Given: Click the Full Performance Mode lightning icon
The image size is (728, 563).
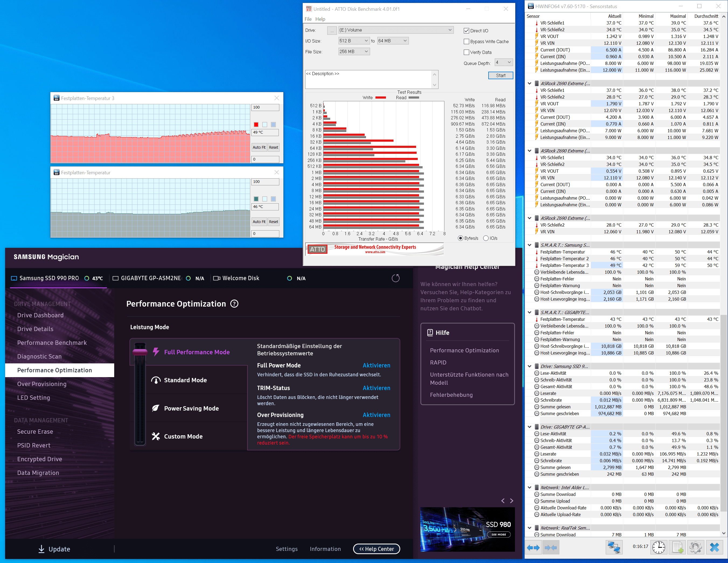Looking at the screenshot, I should tap(156, 352).
